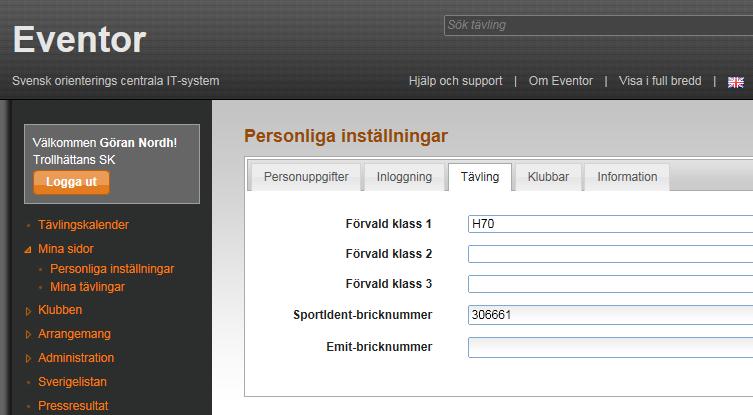Click the Trollhättans SK club text
The image size is (753, 415).
[74, 160]
